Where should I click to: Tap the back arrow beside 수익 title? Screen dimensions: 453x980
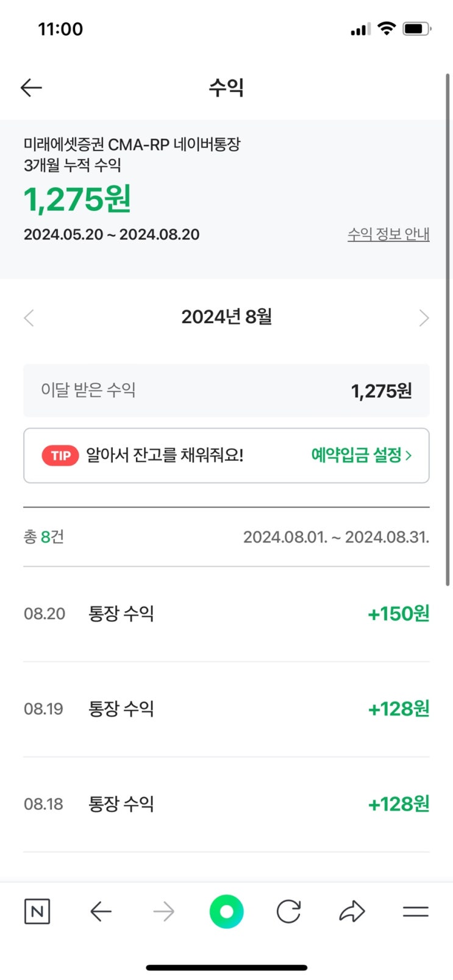pyautogui.click(x=31, y=88)
